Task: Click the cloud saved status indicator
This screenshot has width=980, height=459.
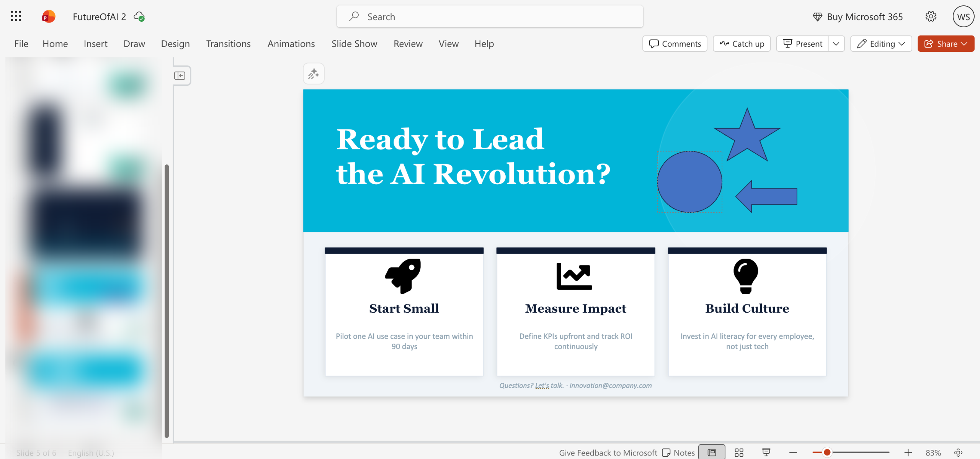Action: [139, 16]
